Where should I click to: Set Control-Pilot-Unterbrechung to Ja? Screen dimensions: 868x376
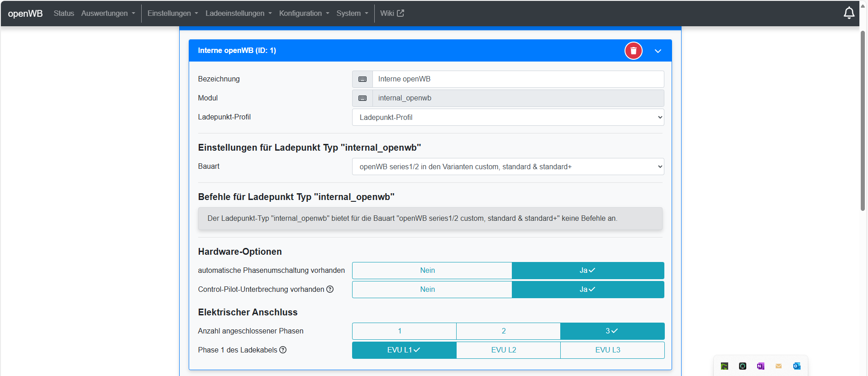tap(588, 290)
